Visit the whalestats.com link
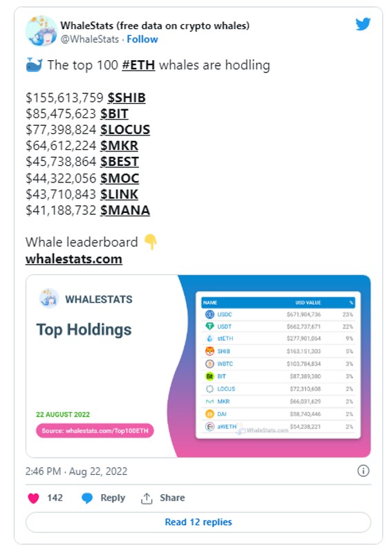The height and width of the screenshot is (553, 392). (x=74, y=259)
